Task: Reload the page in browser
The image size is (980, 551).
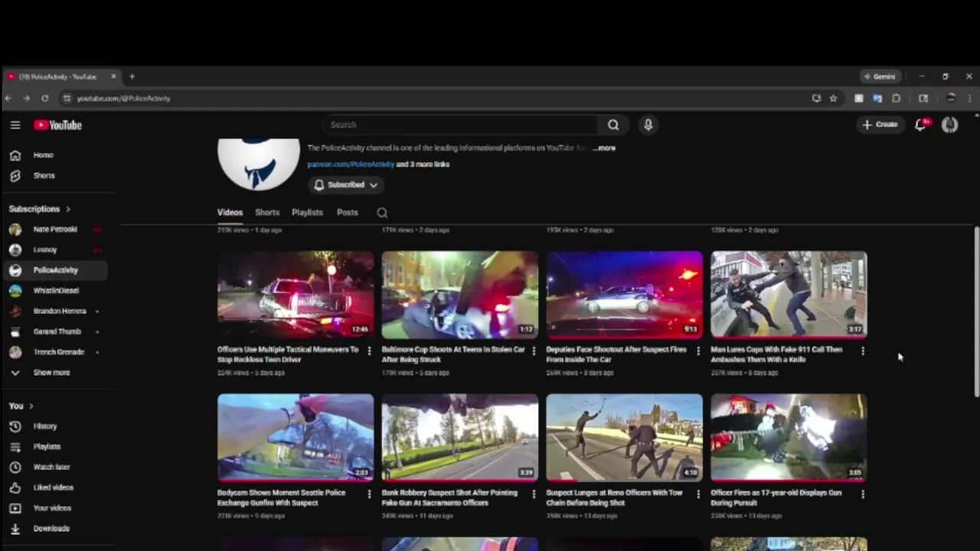Action: tap(45, 98)
